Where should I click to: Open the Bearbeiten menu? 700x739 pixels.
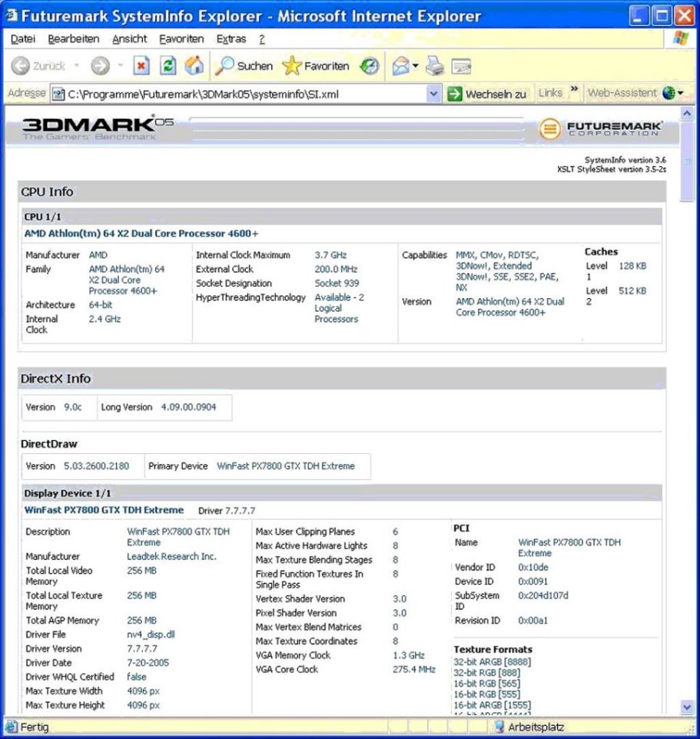pos(74,38)
